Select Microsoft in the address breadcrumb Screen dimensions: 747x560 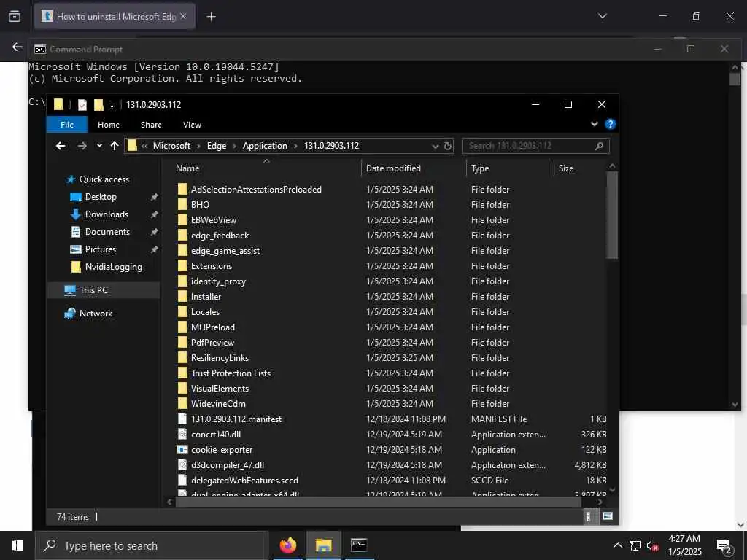point(171,146)
